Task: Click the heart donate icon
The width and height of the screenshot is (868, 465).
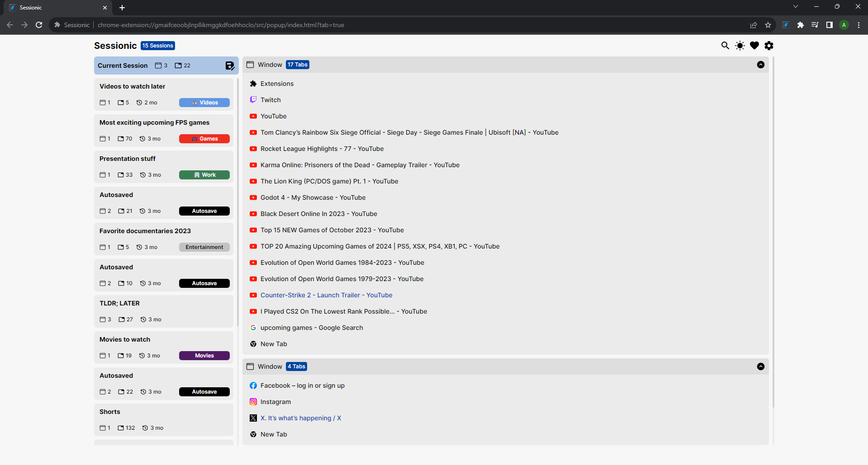Action: tap(754, 46)
